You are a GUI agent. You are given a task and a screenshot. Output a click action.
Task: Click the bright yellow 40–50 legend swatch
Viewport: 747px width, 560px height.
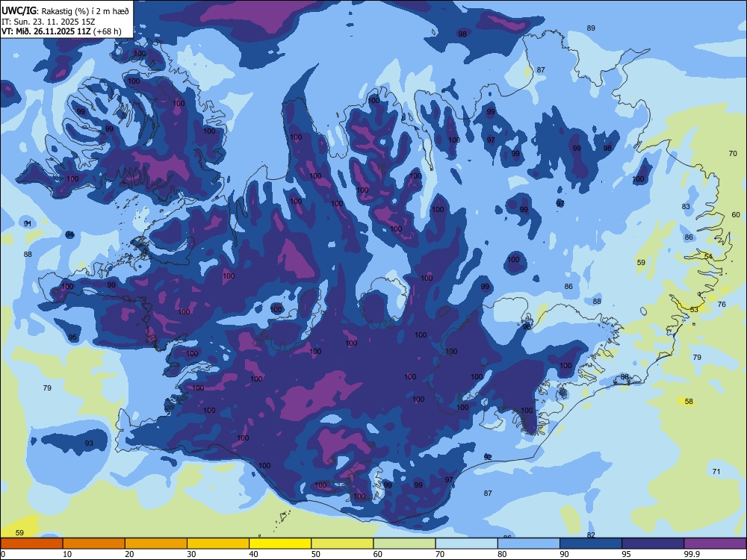pyautogui.click(x=280, y=544)
